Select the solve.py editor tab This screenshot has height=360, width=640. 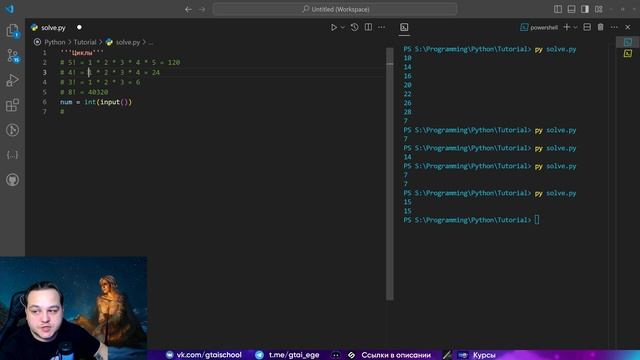point(53,28)
